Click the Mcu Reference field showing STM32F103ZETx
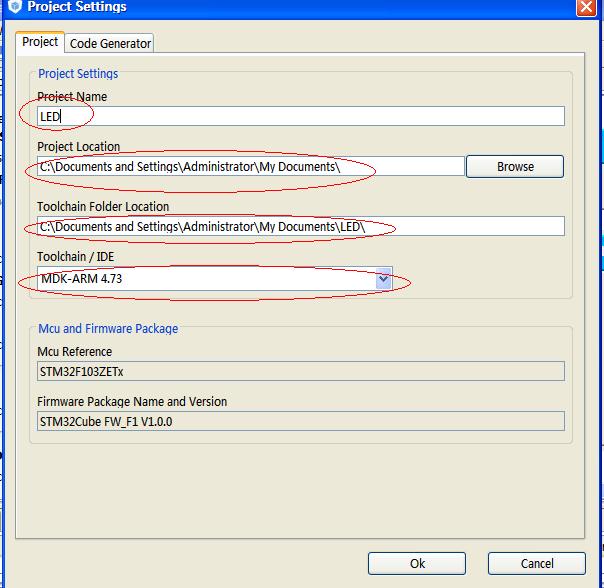Screen dimensions: 604x588 click(x=300, y=372)
